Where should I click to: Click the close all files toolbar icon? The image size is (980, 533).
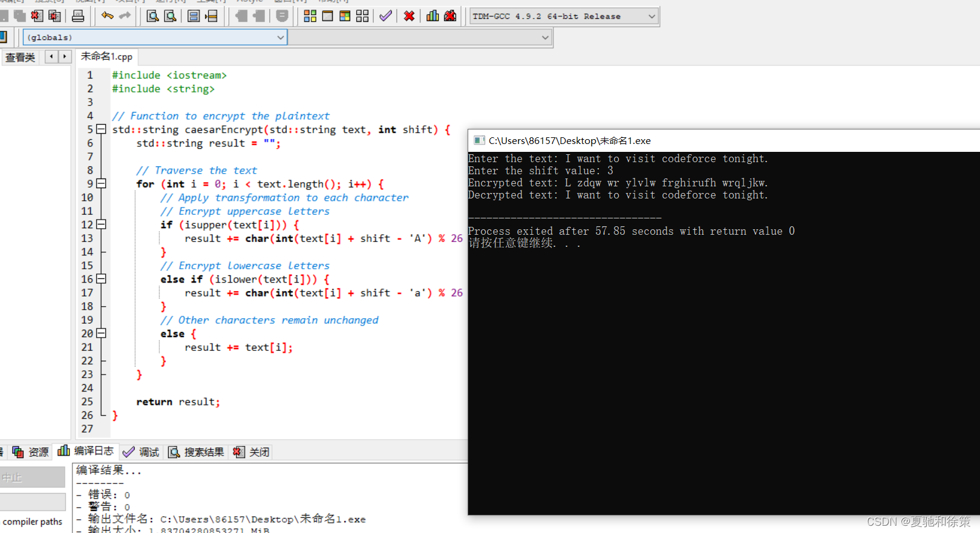click(x=54, y=16)
